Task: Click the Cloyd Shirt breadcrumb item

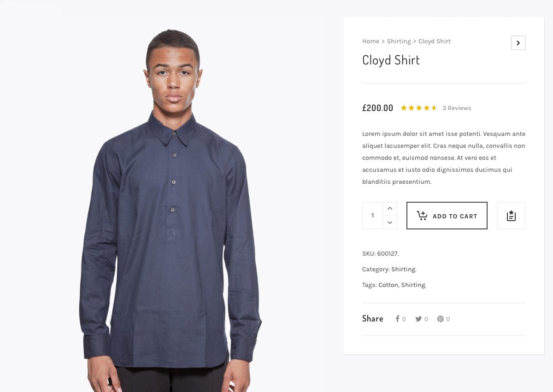Action: pos(435,41)
